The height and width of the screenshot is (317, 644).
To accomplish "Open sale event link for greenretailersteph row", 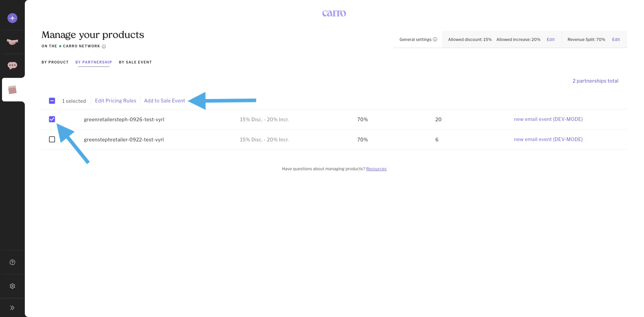I will [x=548, y=119].
